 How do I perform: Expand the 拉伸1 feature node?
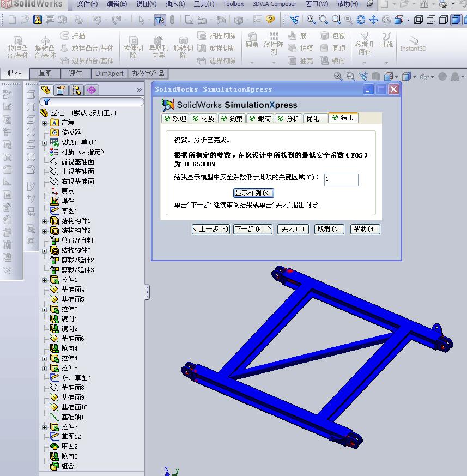click(x=44, y=280)
